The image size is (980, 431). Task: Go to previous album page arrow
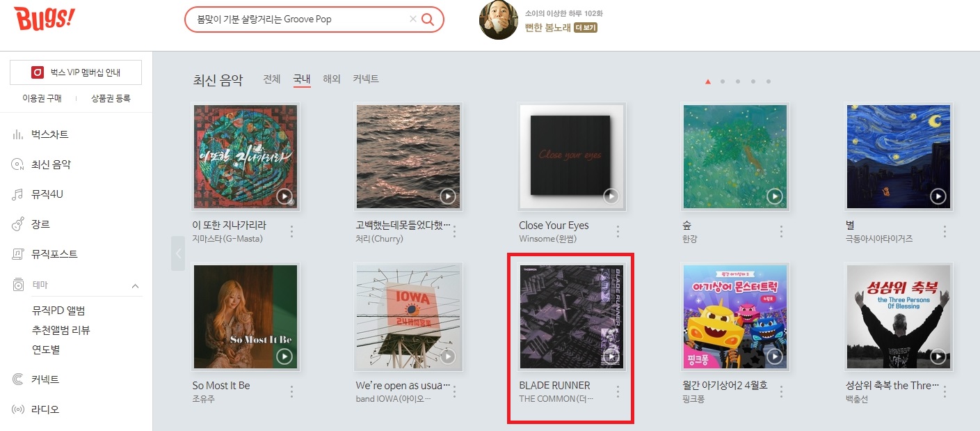[x=178, y=253]
